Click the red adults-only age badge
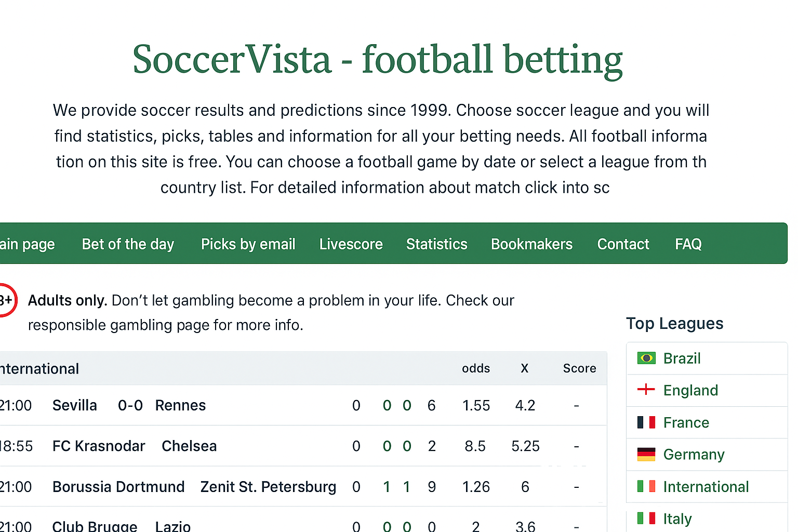 (x=6, y=300)
